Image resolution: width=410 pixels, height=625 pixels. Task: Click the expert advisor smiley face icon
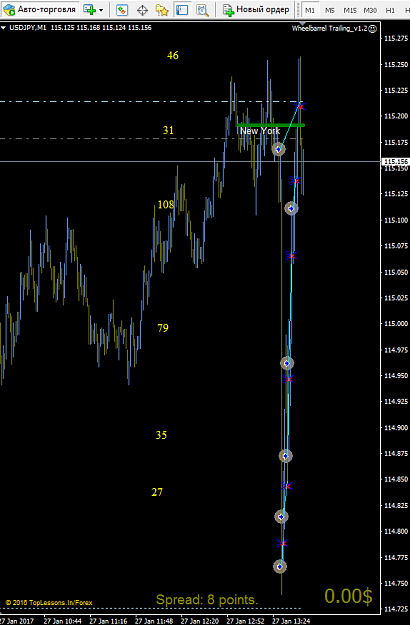(372, 29)
